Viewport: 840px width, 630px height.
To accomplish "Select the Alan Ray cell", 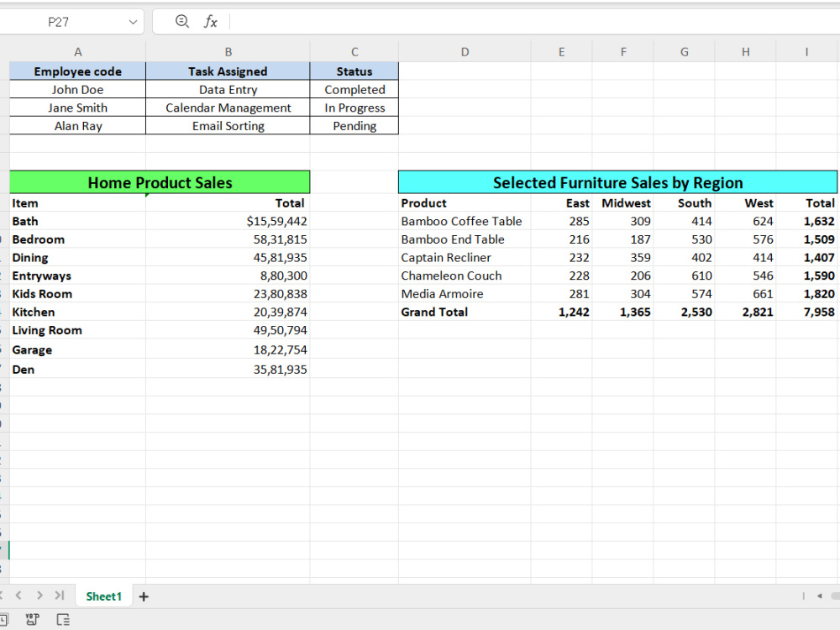I will tap(77, 126).
